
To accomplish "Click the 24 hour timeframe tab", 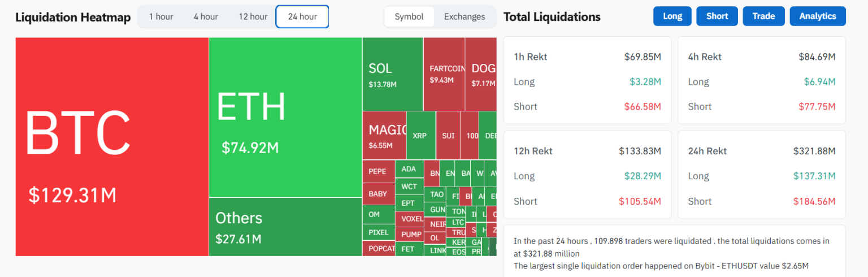I will point(302,17).
